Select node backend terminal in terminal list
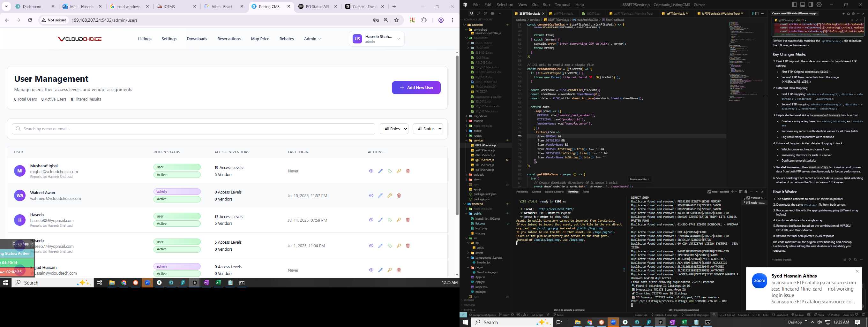868x327 pixels. (755, 202)
